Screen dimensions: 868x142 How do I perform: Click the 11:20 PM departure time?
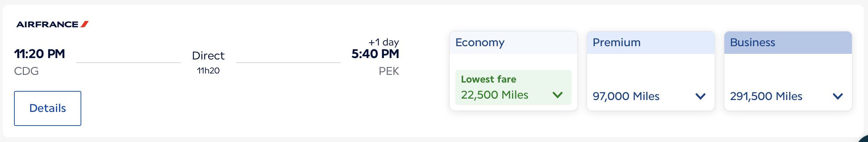[40, 54]
